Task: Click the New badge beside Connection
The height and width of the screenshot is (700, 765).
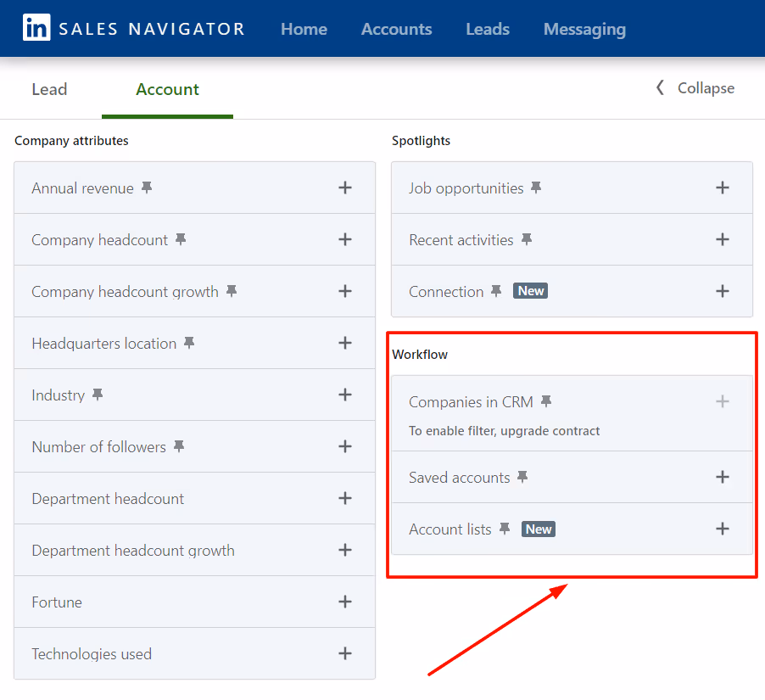Action: [x=529, y=289]
